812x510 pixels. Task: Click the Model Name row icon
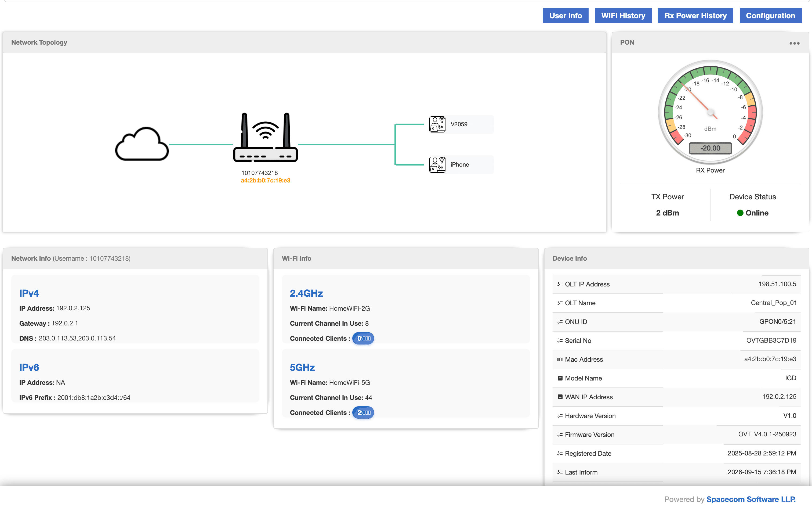pyautogui.click(x=560, y=378)
